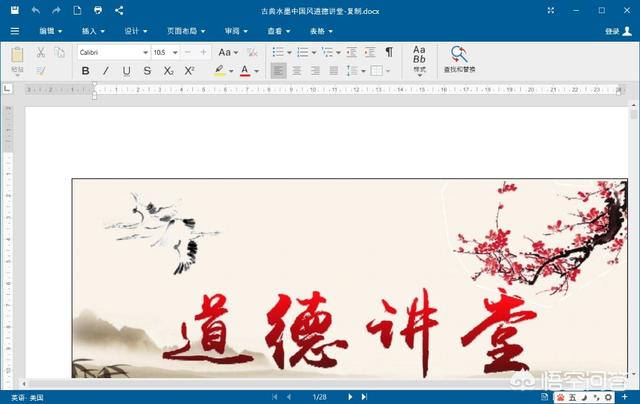640x404 pixels.
Task: Decrease the indent
Action: 351,52
